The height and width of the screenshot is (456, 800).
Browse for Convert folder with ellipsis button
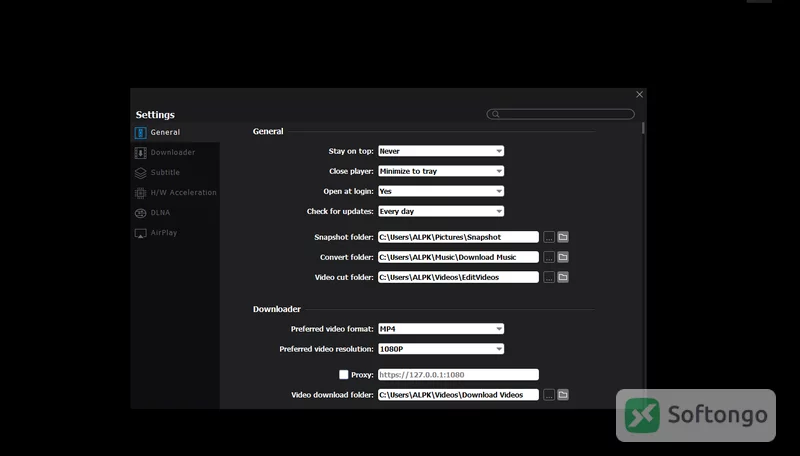click(548, 257)
